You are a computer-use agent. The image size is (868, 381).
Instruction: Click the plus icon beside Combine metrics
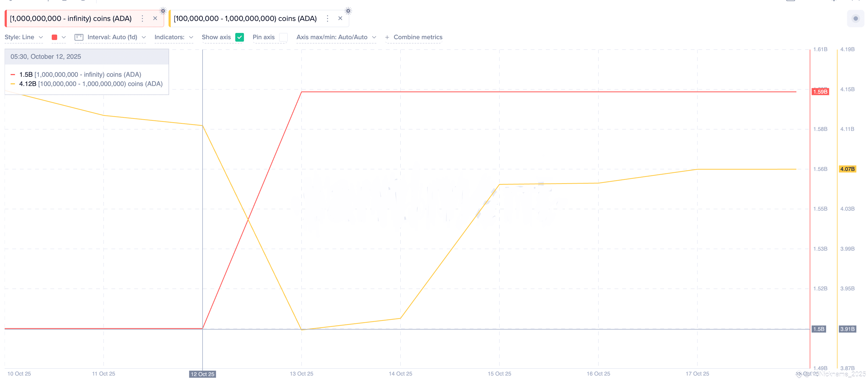click(x=387, y=37)
